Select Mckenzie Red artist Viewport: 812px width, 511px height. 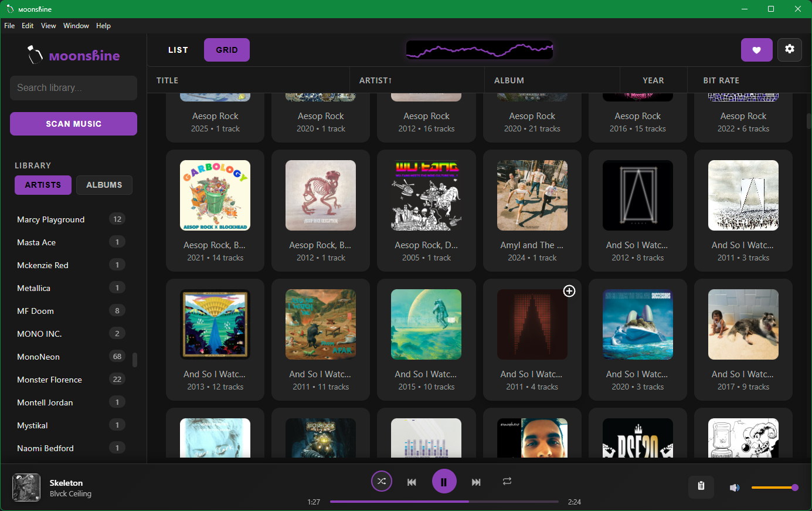71,265
